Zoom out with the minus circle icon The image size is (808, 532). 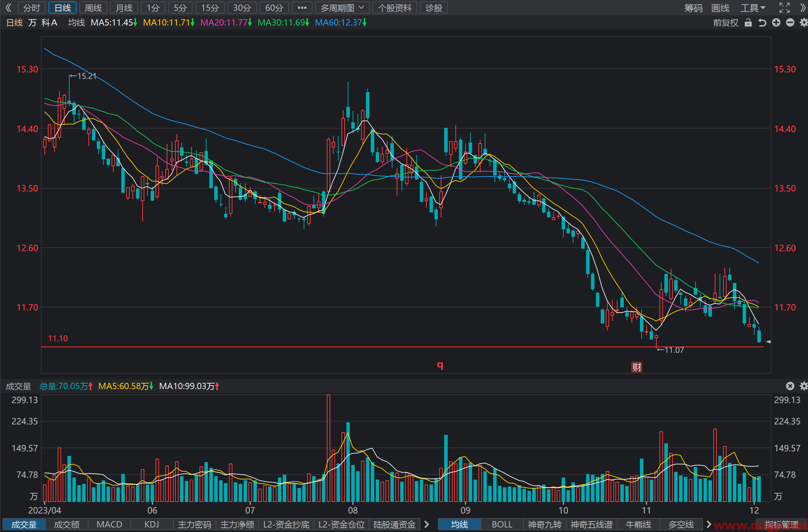[x=790, y=23]
